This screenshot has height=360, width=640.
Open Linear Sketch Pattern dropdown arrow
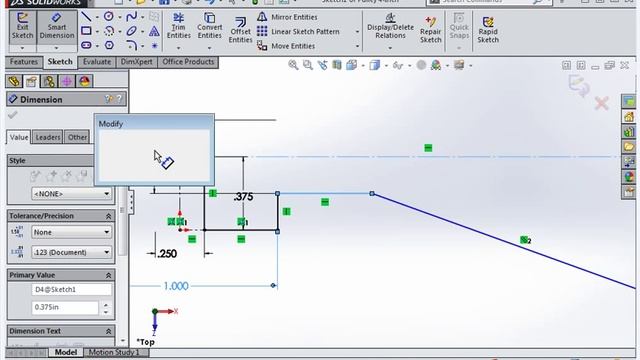tap(357, 31)
